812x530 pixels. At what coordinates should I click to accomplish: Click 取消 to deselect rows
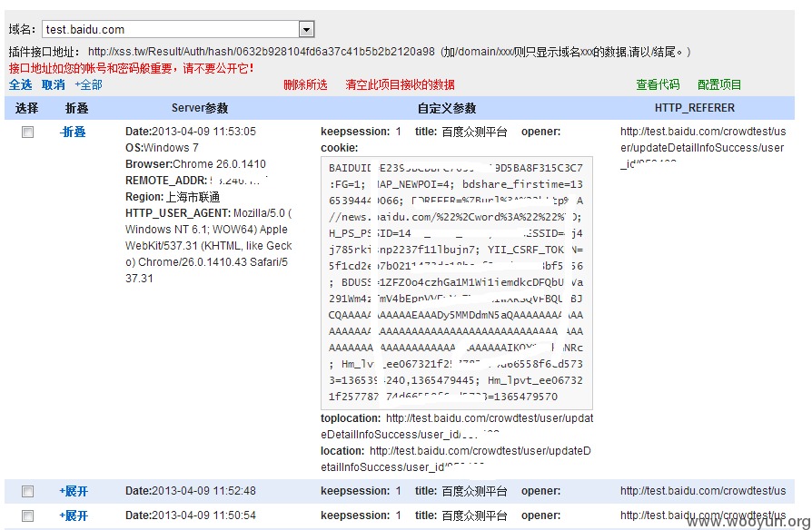(x=54, y=85)
